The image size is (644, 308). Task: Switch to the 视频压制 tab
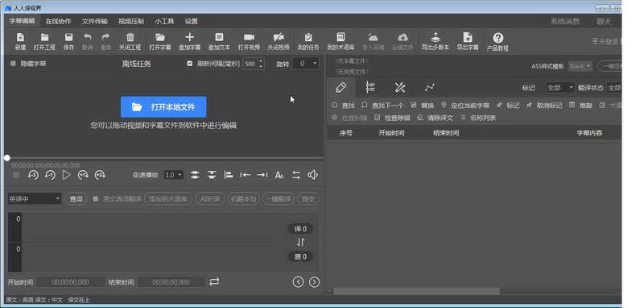tap(131, 22)
